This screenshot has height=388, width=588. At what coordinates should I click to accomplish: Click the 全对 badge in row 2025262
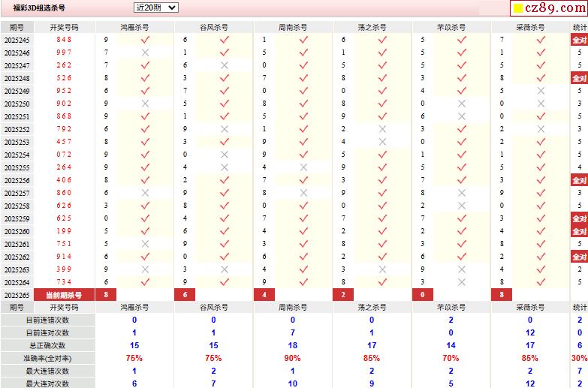click(x=579, y=257)
